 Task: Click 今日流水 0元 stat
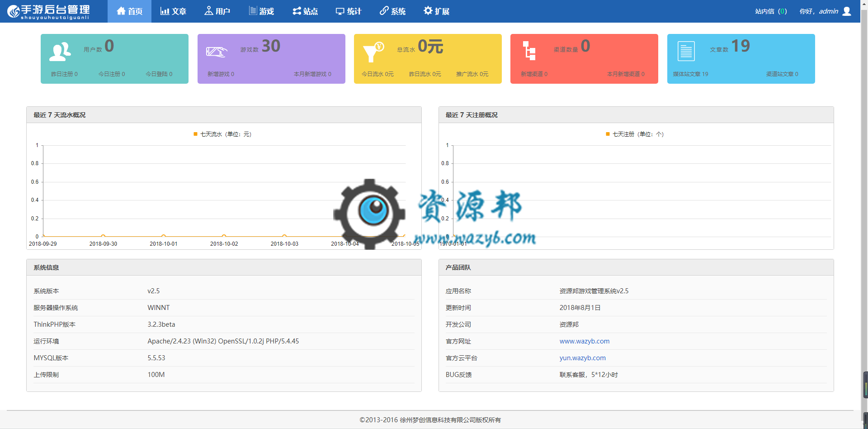377,74
